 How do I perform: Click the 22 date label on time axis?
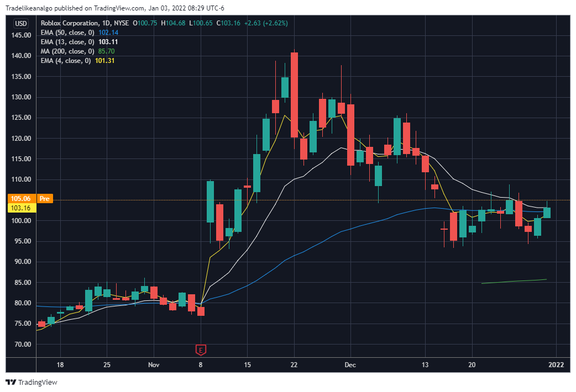(x=294, y=365)
